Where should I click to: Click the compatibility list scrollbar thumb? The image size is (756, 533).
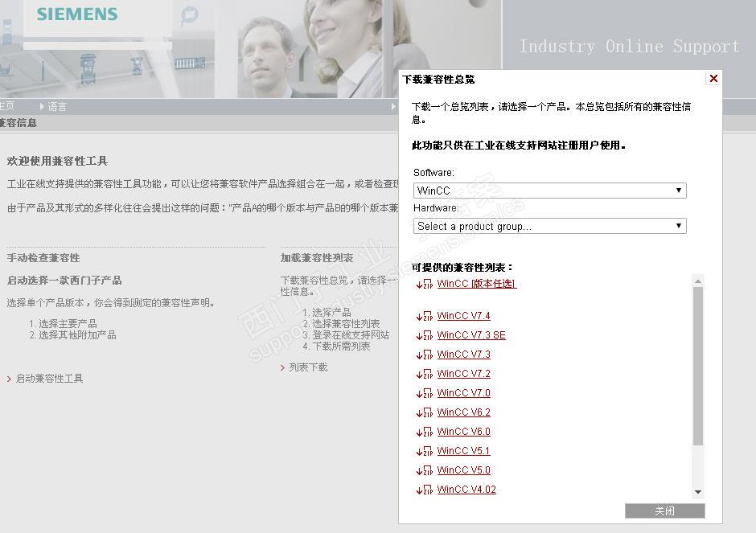click(697, 367)
